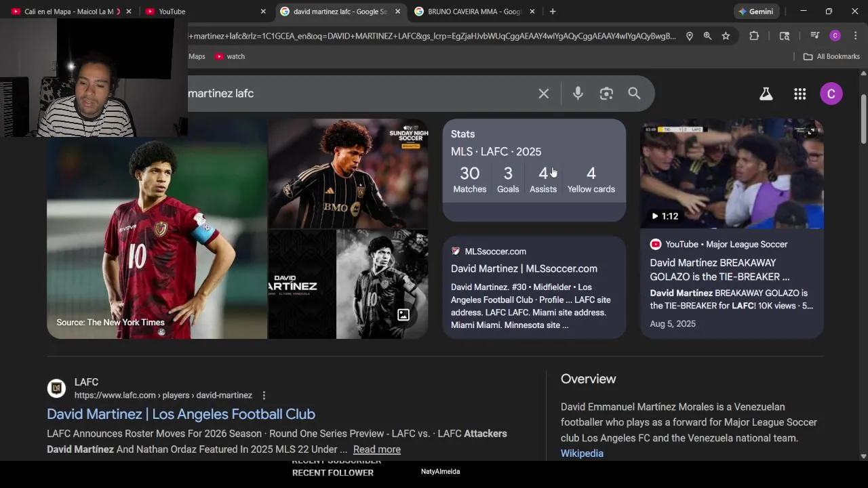
Task: Close the david martinez lafc tab
Action: (397, 12)
